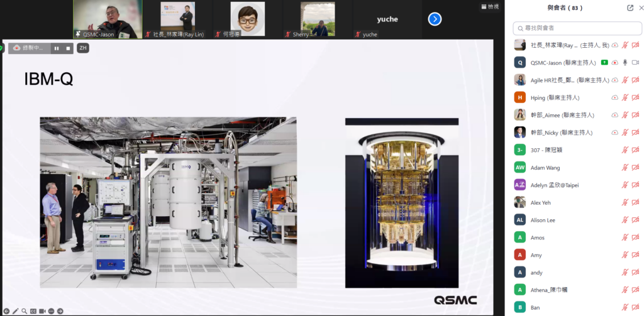Pause the cloud recording

56,48
